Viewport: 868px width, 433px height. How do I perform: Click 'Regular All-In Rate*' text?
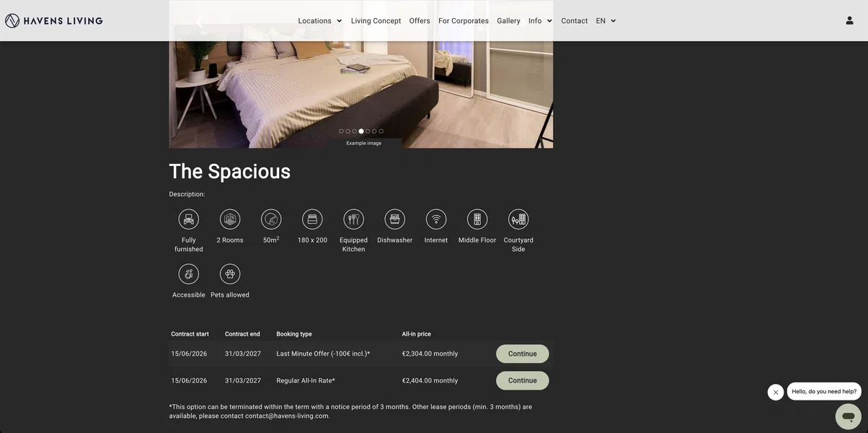(306, 380)
